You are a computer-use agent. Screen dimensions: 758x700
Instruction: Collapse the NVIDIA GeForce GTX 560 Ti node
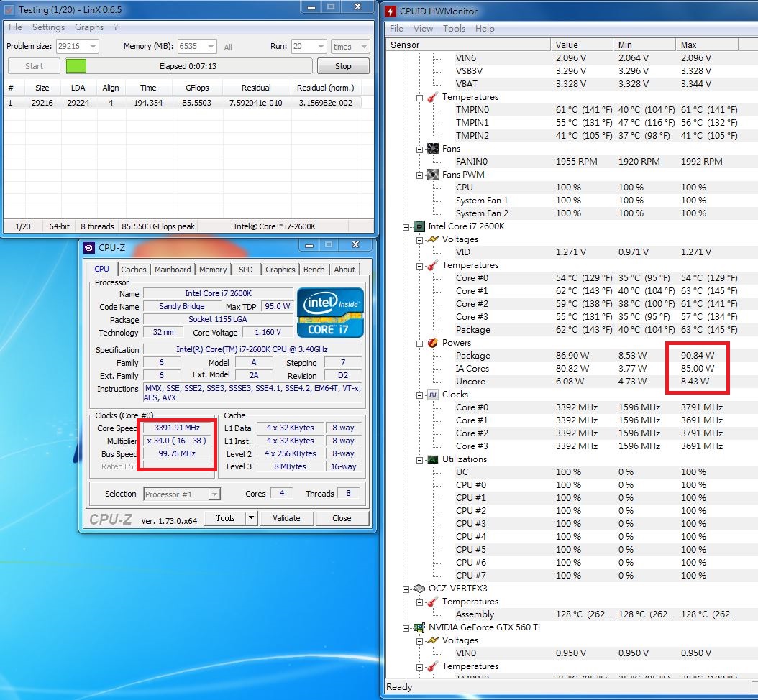click(x=406, y=627)
